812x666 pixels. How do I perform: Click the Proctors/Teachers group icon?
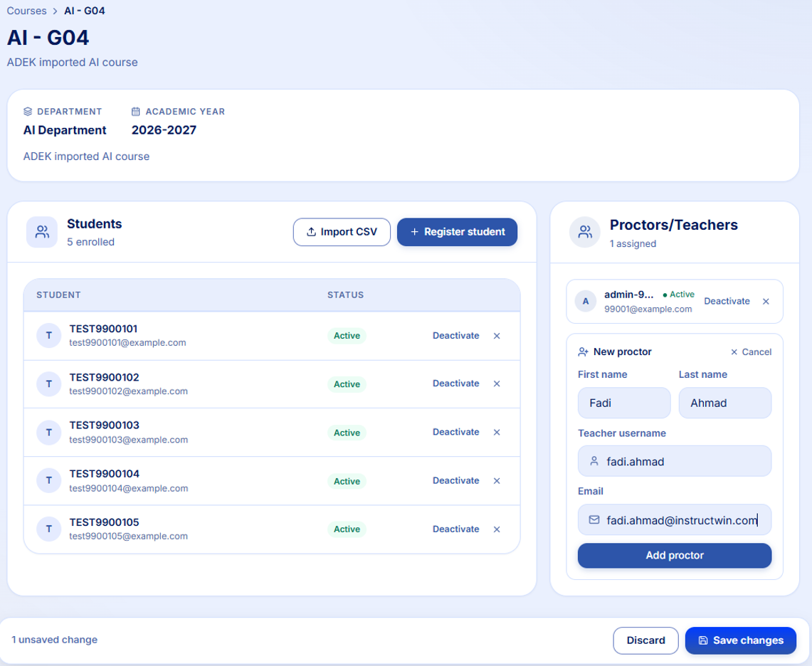coord(585,232)
